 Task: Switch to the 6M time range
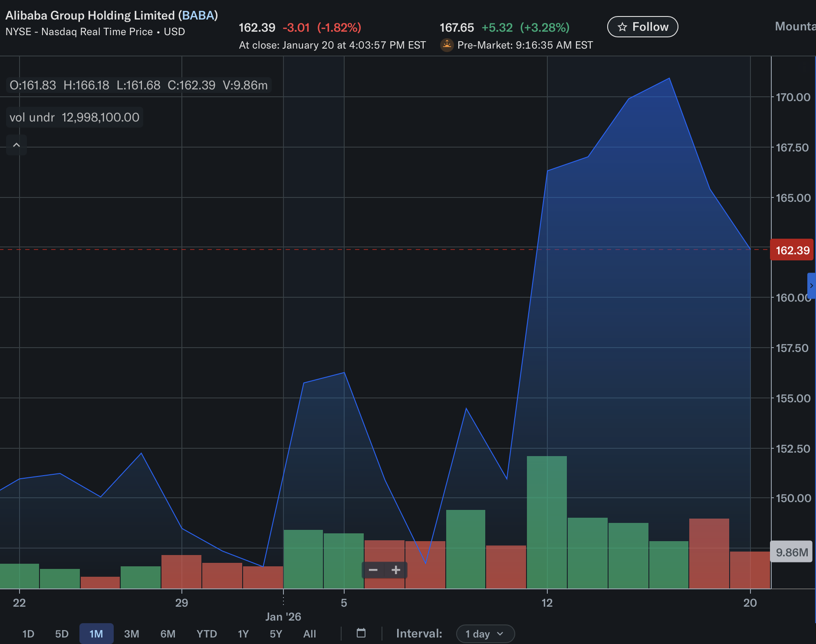click(x=168, y=634)
